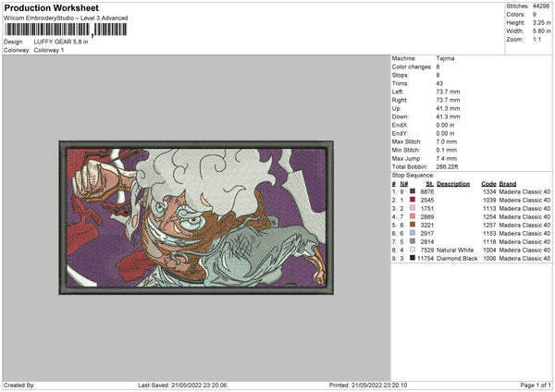Screen dimensions: 555x392
Task: Click the Trims value 43
Action: 439,83
